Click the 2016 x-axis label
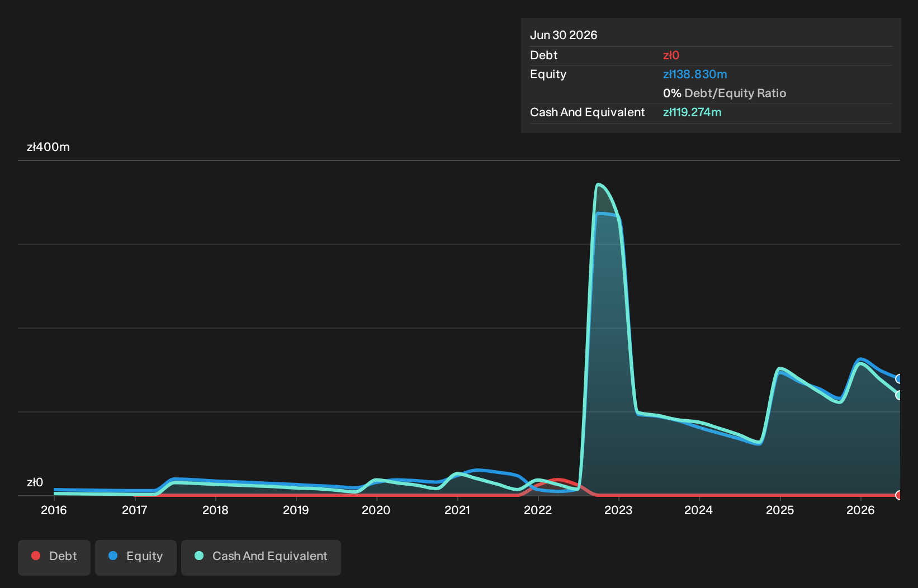 tap(54, 510)
